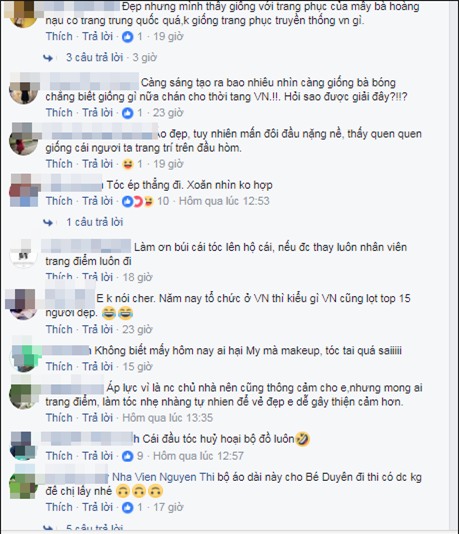Click the laughing reaction icon on the 'trang trí trên đầu hòm' comment
The image size is (459, 534).
[x=128, y=164]
